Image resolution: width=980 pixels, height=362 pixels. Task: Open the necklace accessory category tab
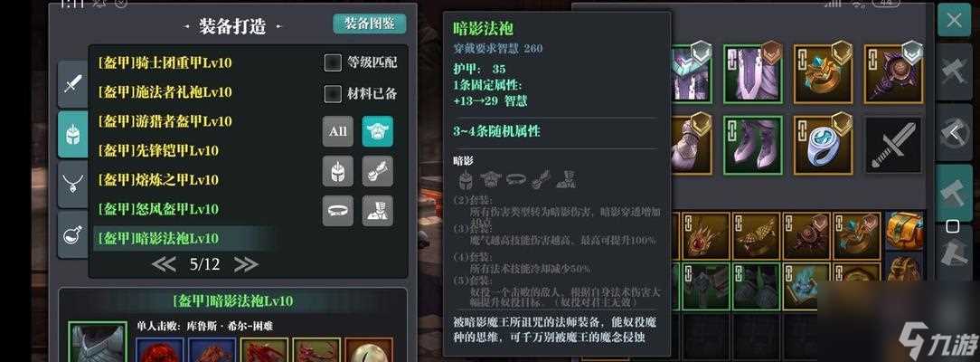tap(72, 185)
